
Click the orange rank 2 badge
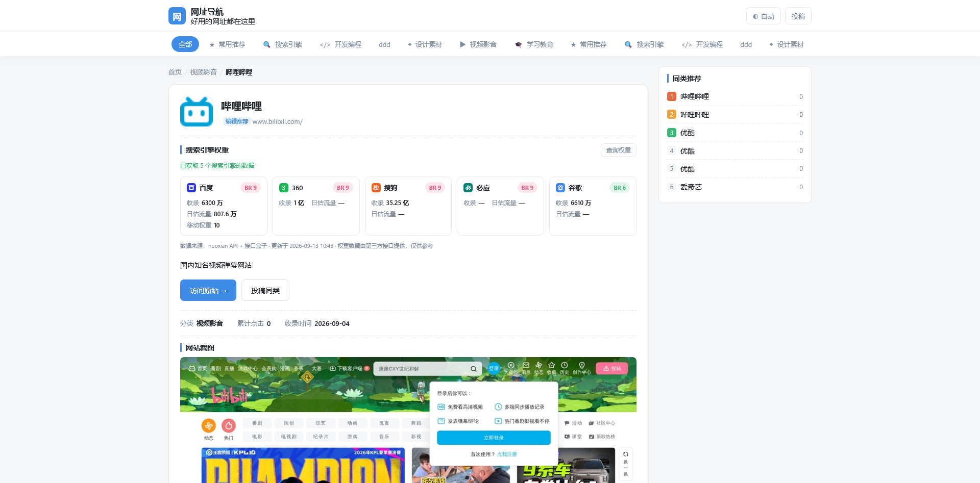672,115
